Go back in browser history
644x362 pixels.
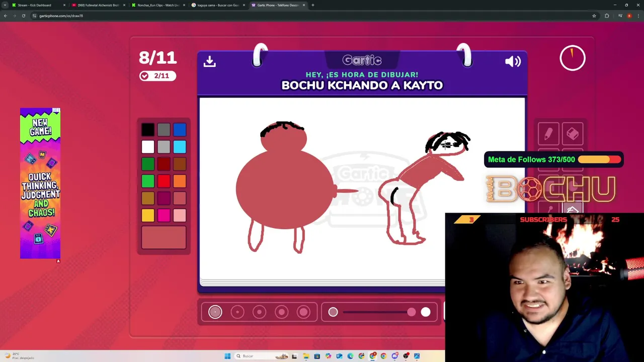coord(6,16)
